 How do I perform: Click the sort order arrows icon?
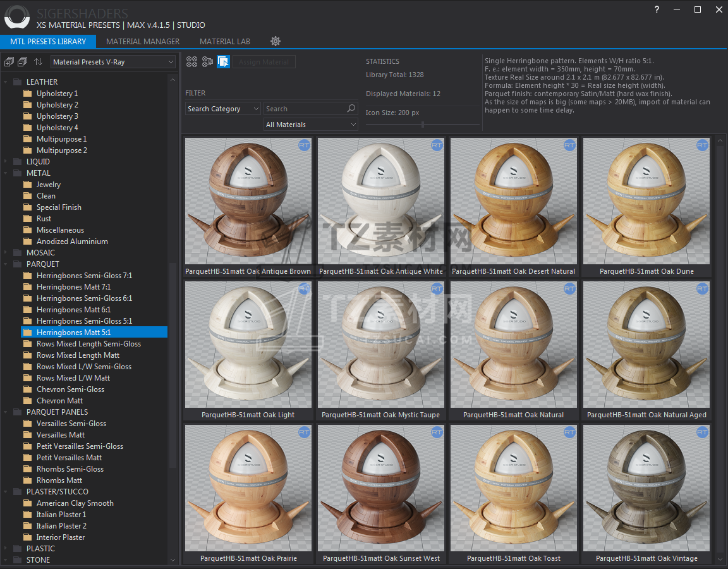[x=38, y=62]
